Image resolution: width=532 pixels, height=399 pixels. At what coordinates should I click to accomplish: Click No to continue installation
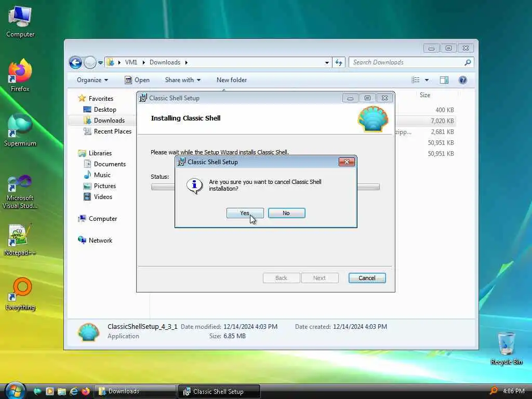[x=286, y=213]
